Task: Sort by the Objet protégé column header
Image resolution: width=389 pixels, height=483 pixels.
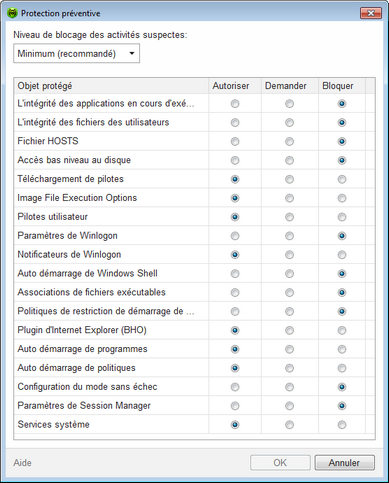Action: pyautogui.click(x=111, y=86)
